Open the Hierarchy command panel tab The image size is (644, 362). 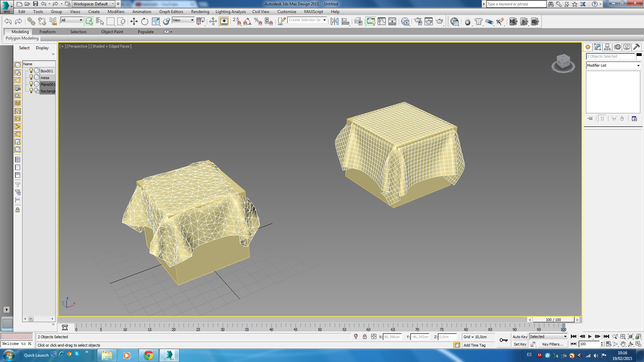pos(607,47)
